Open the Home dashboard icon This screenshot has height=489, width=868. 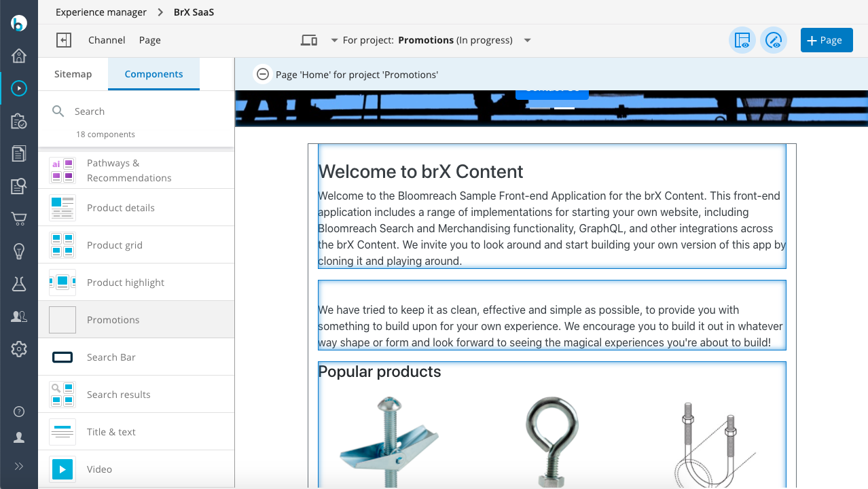[19, 56]
